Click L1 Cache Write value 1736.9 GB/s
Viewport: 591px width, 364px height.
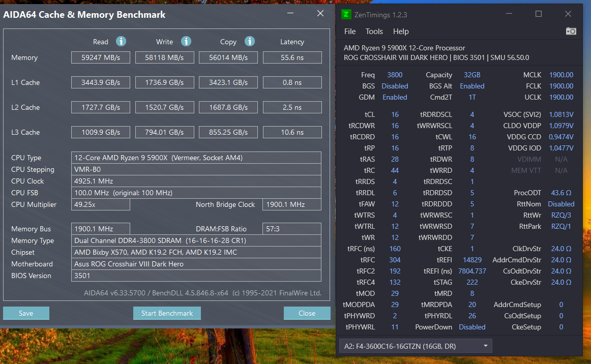(164, 82)
